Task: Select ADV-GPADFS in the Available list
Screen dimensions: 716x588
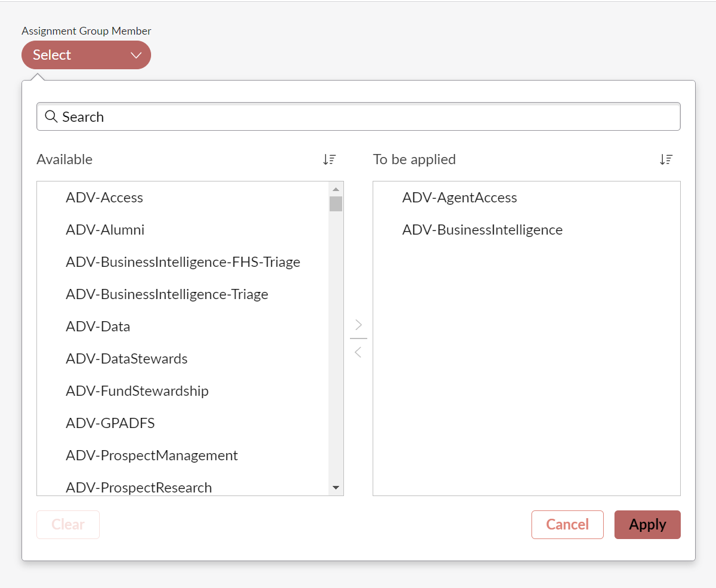Action: click(110, 423)
